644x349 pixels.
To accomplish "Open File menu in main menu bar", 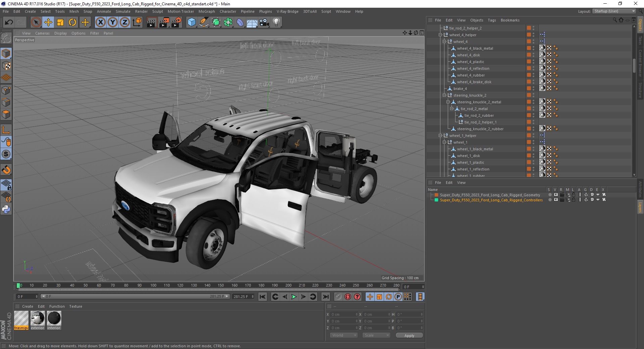I will pyautogui.click(x=6, y=11).
